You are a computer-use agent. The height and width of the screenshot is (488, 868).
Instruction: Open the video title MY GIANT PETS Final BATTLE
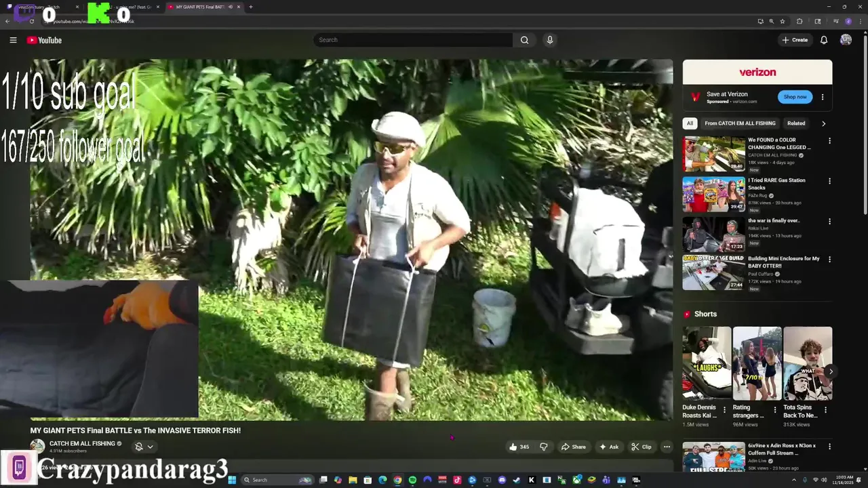(x=136, y=430)
